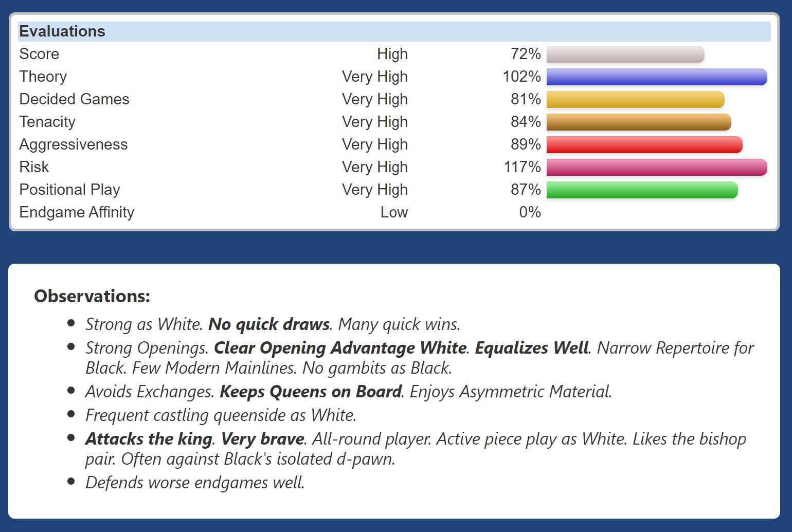Click the green Positional Play bar
Screen dimensions: 792x532
coord(642,190)
